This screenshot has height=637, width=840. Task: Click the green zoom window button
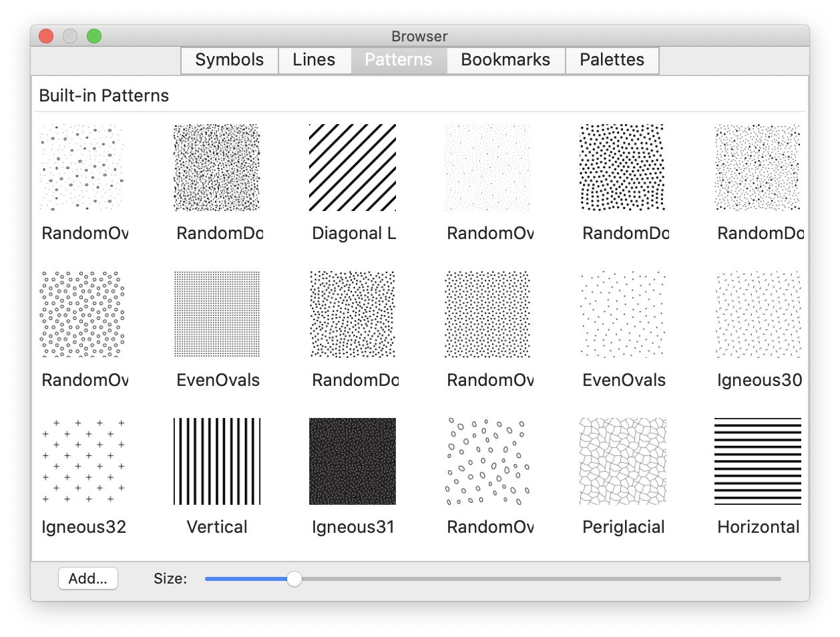coord(94,36)
